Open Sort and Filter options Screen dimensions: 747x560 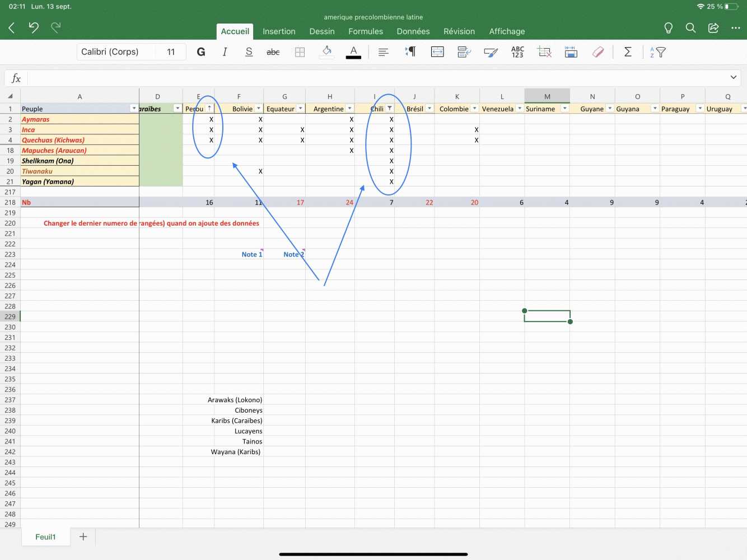(x=657, y=52)
